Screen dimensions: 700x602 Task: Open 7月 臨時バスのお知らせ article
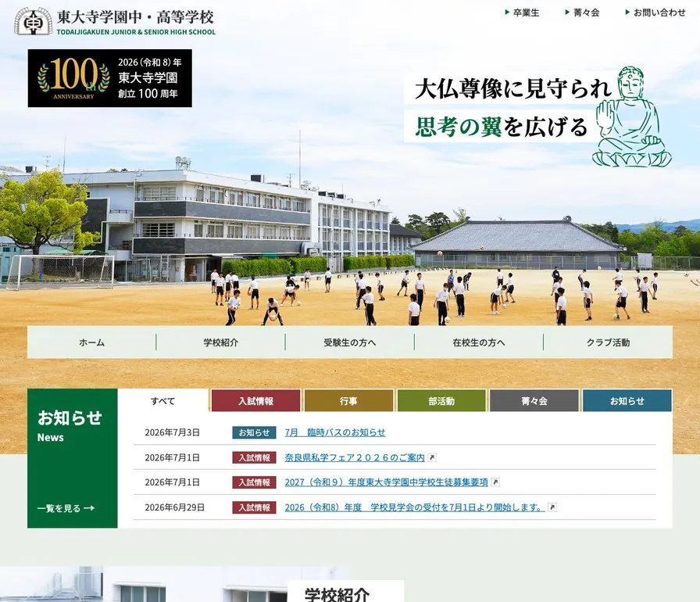pos(335,432)
